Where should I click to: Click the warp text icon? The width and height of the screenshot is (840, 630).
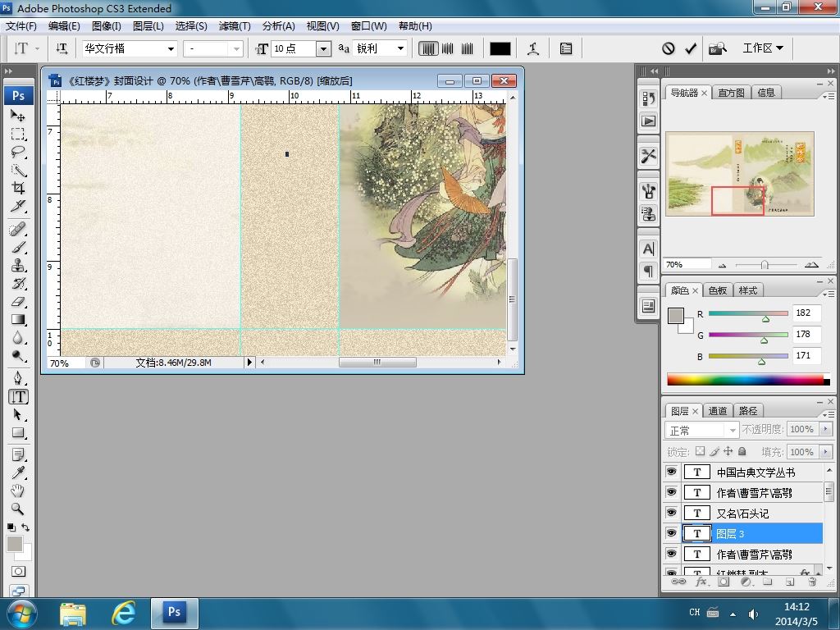point(532,48)
